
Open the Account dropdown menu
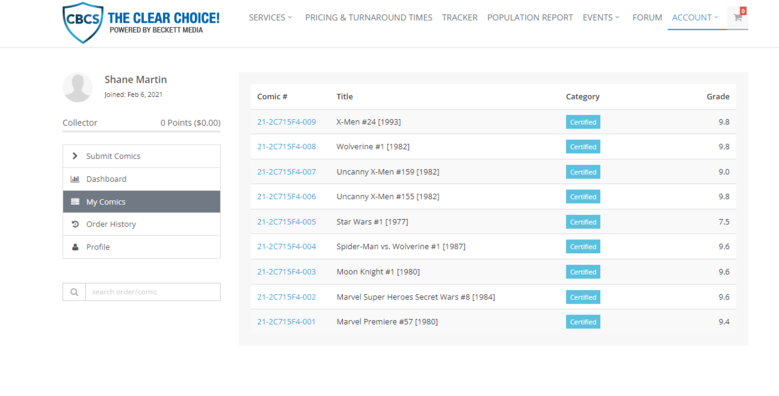pyautogui.click(x=695, y=17)
